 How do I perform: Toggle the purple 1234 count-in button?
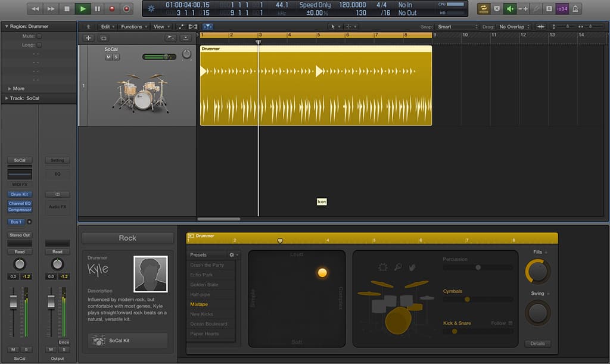562,8
